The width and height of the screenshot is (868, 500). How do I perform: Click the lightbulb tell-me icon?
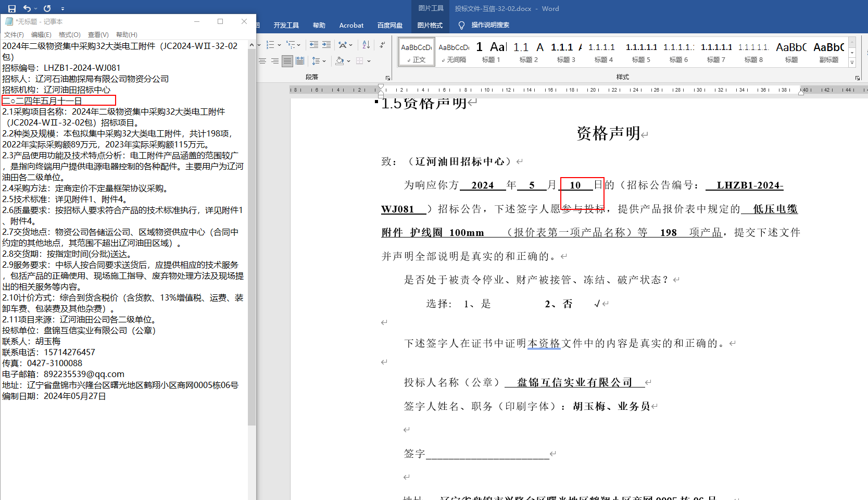click(x=461, y=25)
